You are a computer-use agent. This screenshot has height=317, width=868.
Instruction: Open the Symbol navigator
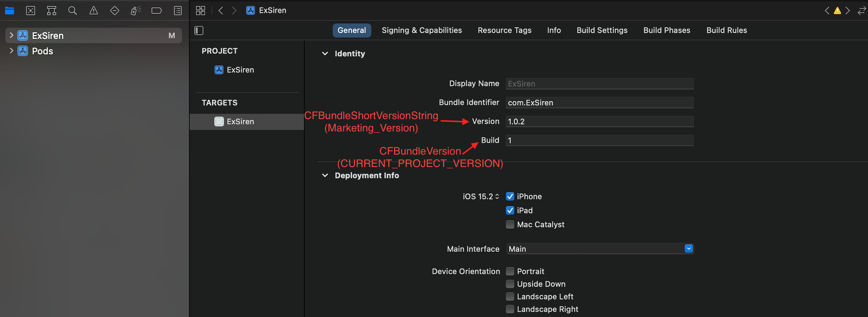coord(51,11)
